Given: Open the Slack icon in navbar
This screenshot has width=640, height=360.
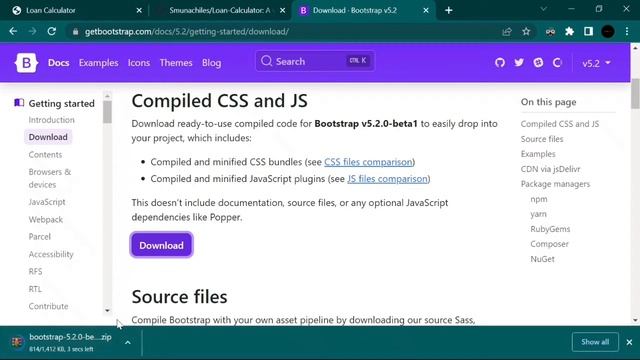Looking at the screenshot, I should (538, 63).
